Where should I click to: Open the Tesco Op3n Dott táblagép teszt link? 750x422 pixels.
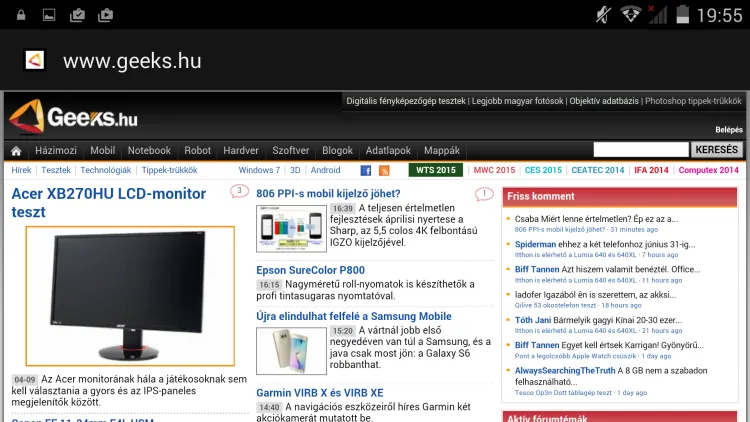coord(563,393)
